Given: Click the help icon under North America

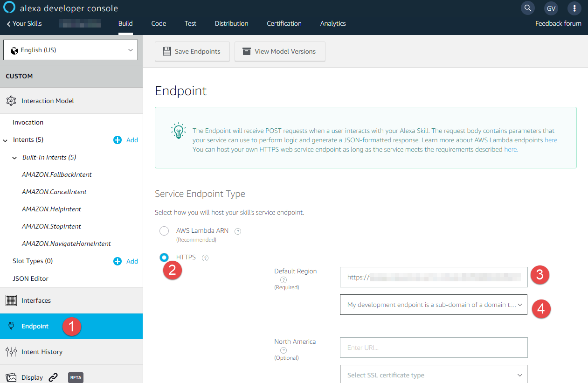Looking at the screenshot, I should click(284, 350).
